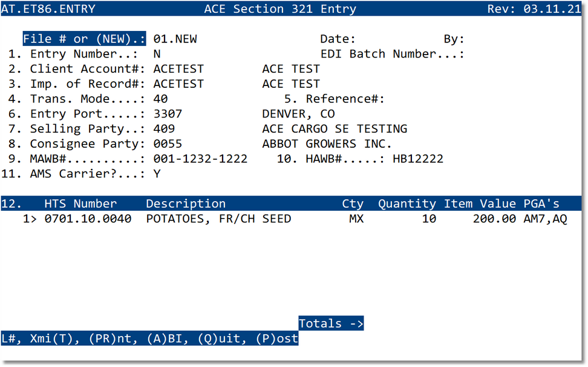Click the MAWB# field value 001-1232-1222
The image size is (588, 367).
[x=194, y=158]
